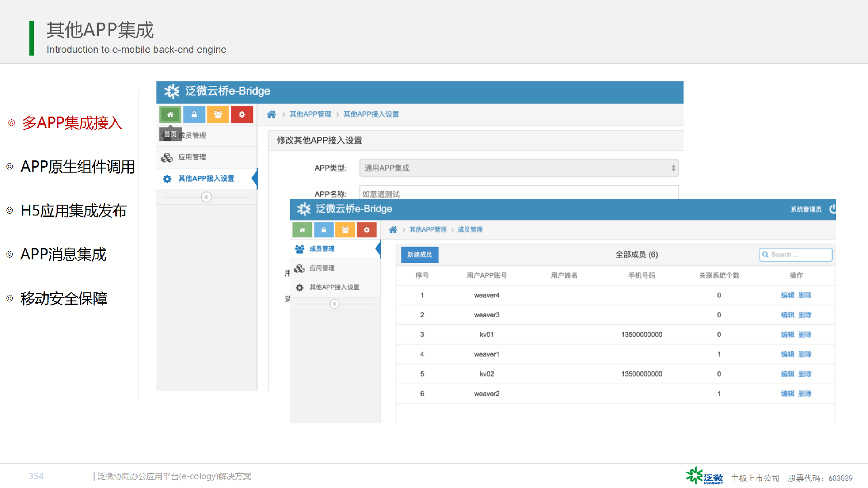Click blue lock icon in back e-Bridge window

(194, 114)
